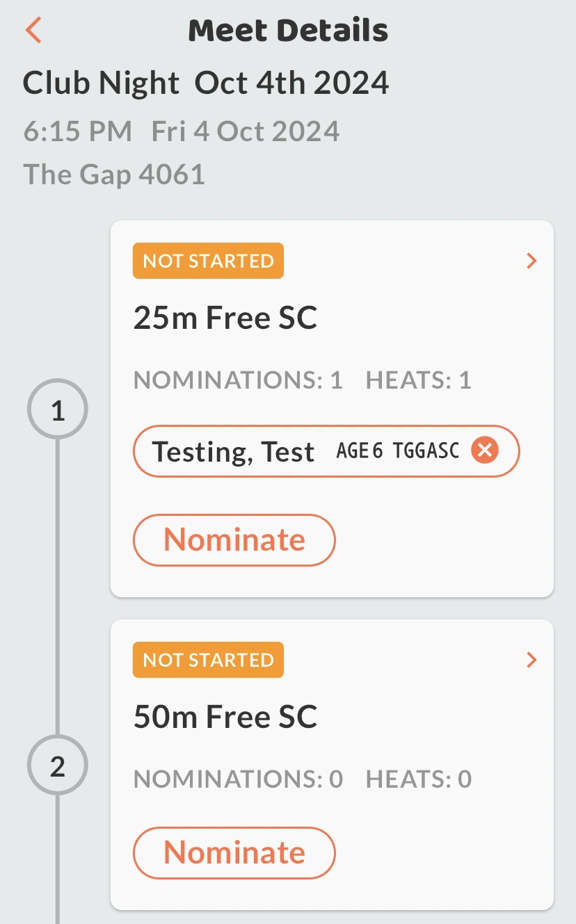The height and width of the screenshot is (924, 576).
Task: Go back using the top-left arrow
Action: tap(33, 31)
